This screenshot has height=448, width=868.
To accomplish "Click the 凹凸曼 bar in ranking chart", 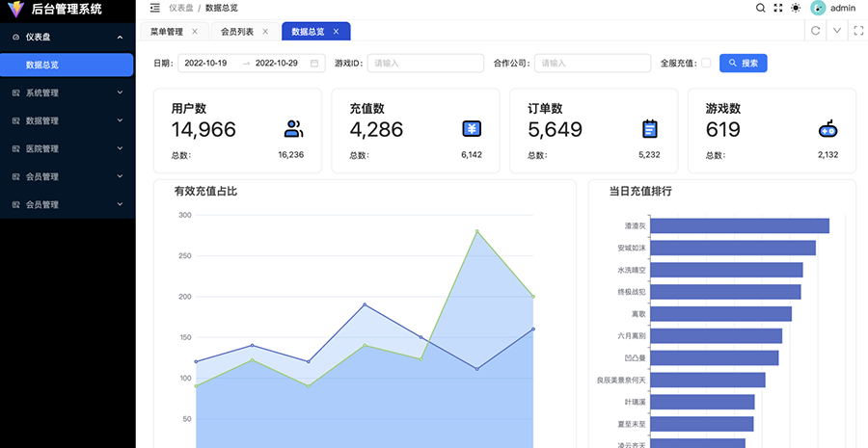I will (714, 357).
